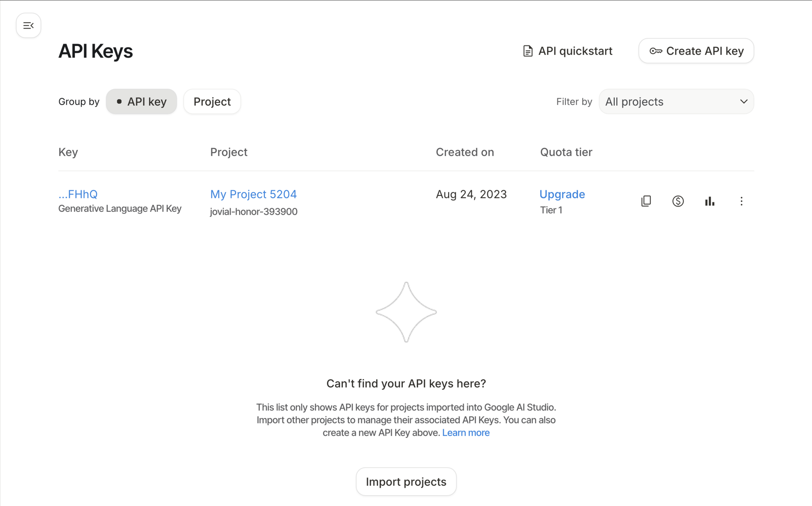This screenshot has height=506, width=812.
Task: Open billing via dollar sign icon
Action: pyautogui.click(x=678, y=201)
